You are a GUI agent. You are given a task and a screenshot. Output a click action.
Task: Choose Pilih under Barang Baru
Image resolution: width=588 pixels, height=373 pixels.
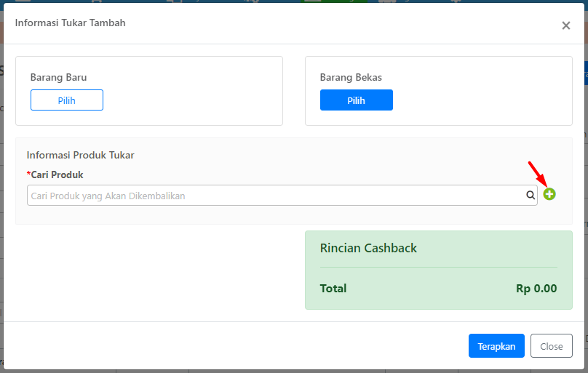[67, 100]
